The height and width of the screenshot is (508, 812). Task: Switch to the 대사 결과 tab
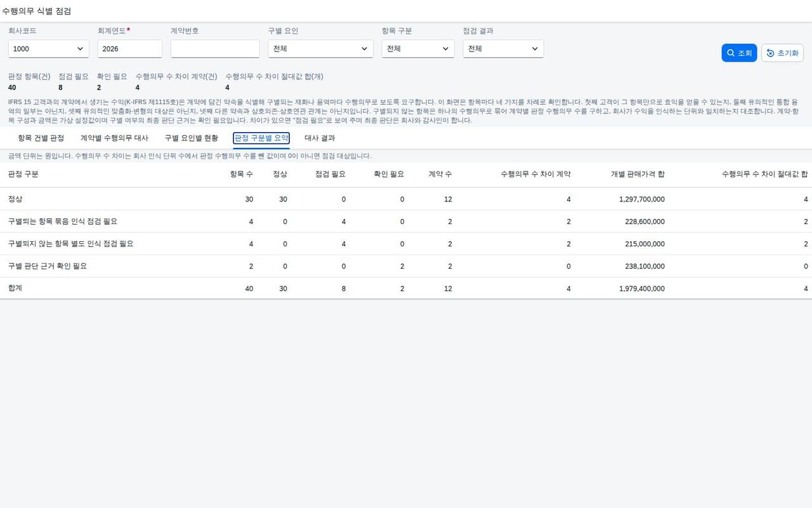click(320, 138)
